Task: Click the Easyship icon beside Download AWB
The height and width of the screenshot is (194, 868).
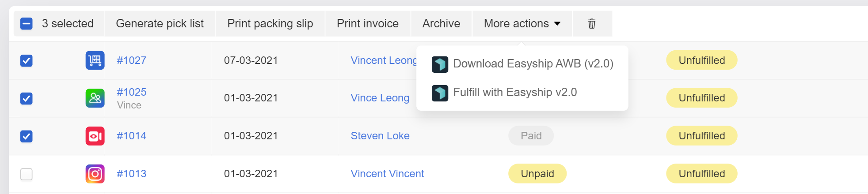Action: pyautogui.click(x=440, y=64)
